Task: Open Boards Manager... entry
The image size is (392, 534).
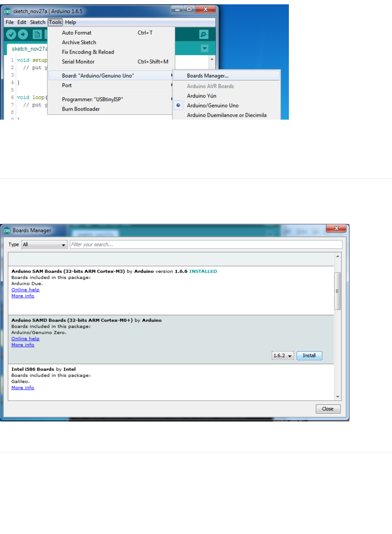Action: pos(227,76)
